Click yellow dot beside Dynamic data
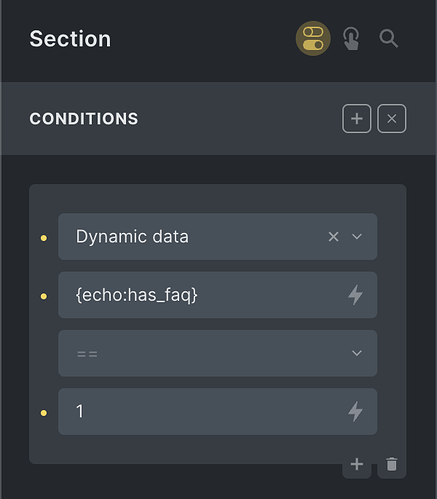 [x=44, y=238]
